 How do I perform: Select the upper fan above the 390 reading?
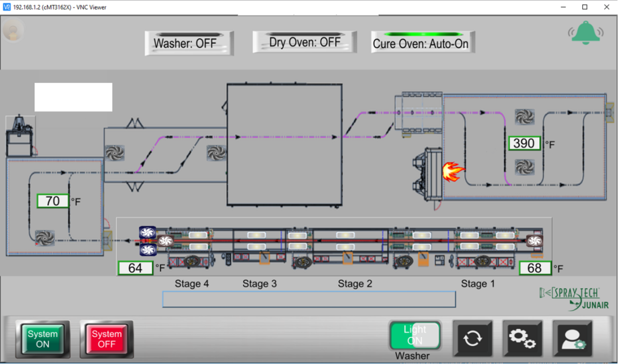(524, 117)
